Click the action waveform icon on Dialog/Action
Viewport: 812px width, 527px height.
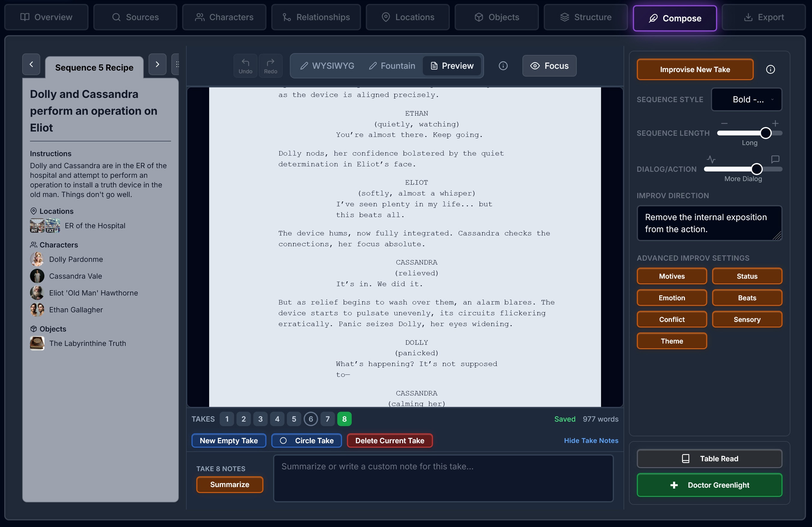pyautogui.click(x=711, y=159)
